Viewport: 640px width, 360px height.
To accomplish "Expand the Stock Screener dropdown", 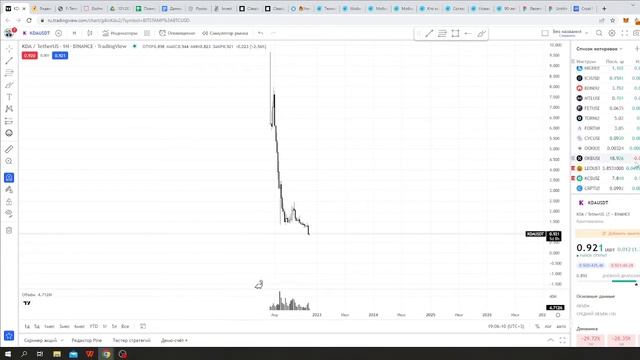I will pyautogui.click(x=44, y=340).
